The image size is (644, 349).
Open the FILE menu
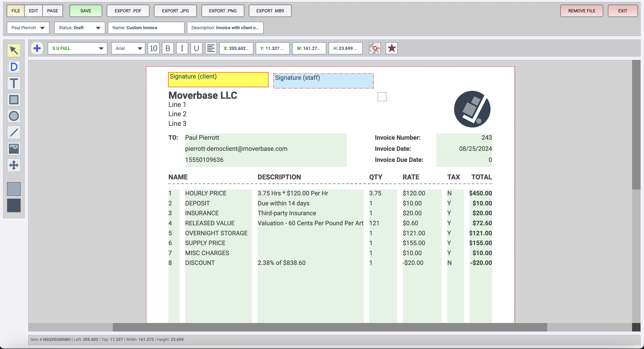pyautogui.click(x=15, y=11)
